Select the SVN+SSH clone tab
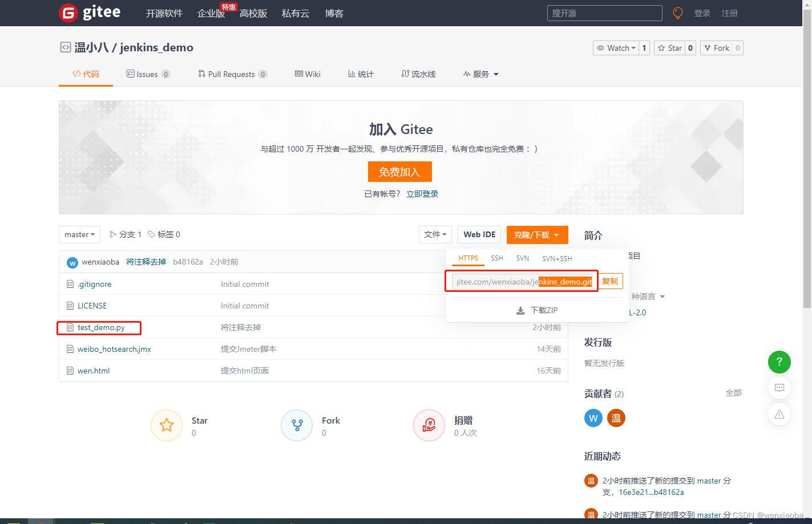Screen dimensions: 812x524 [x=557, y=258]
